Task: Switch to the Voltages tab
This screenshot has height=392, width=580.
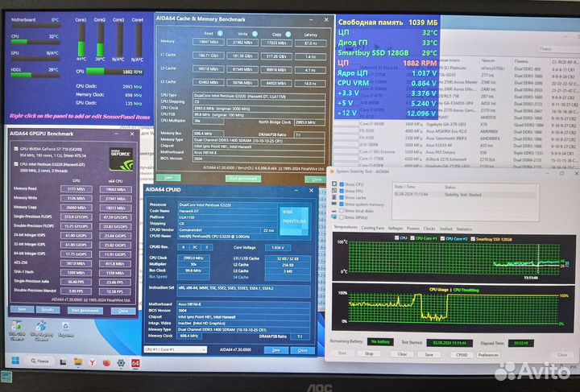Action: [x=396, y=228]
